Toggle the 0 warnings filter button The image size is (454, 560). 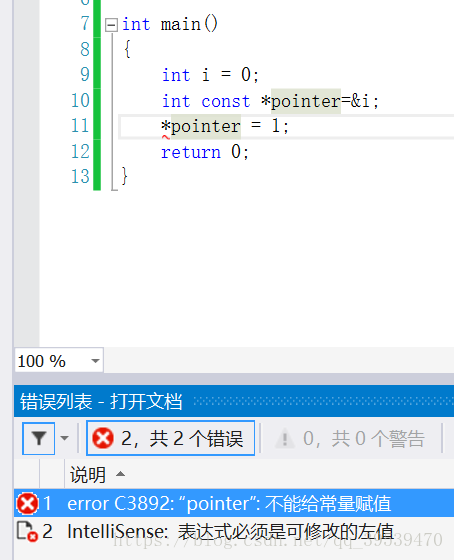tap(350, 438)
